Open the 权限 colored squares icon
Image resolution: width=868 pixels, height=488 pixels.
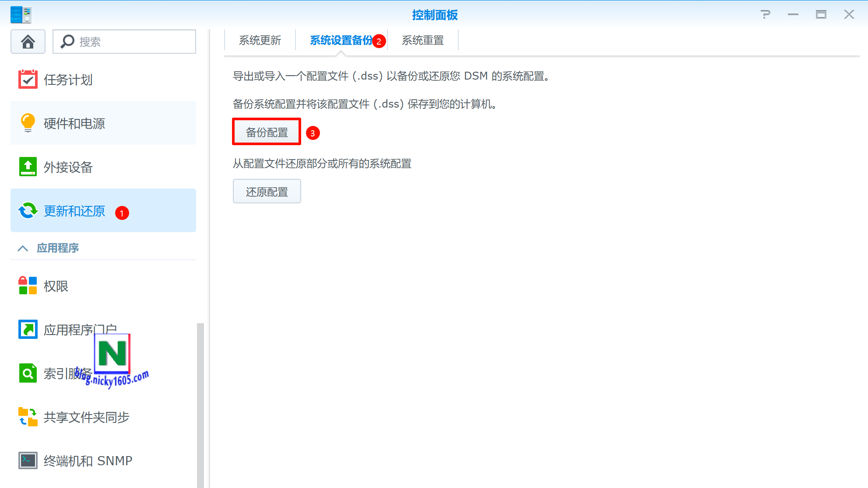tap(28, 286)
